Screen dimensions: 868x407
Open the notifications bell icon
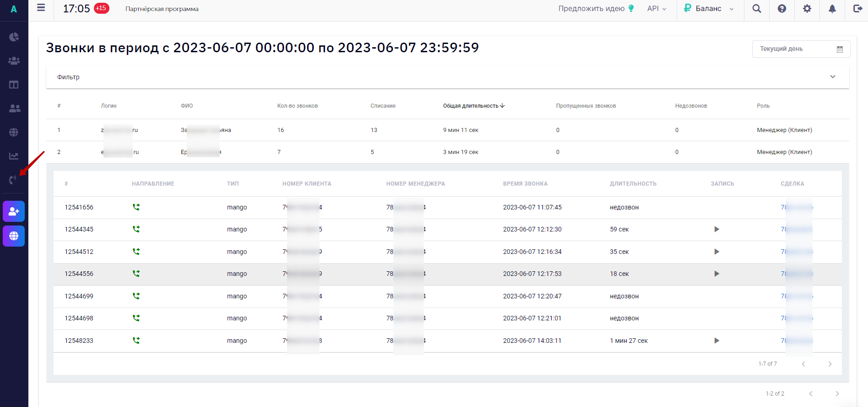pyautogui.click(x=832, y=9)
